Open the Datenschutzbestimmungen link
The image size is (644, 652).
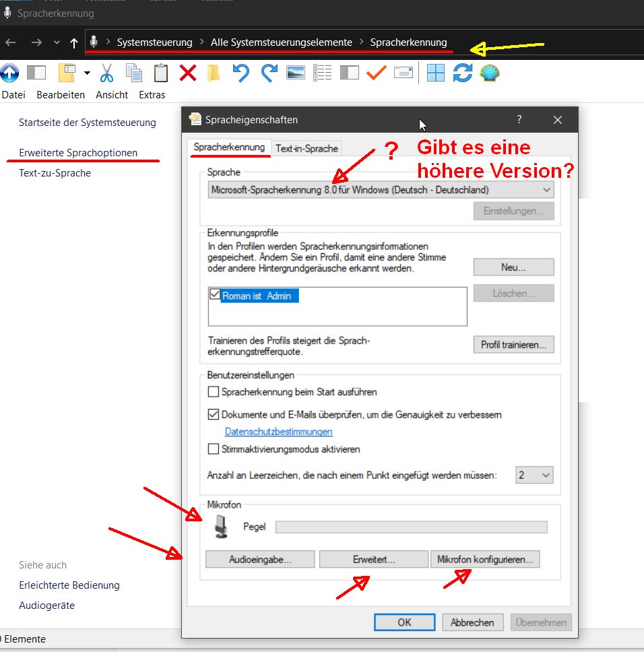tap(279, 432)
